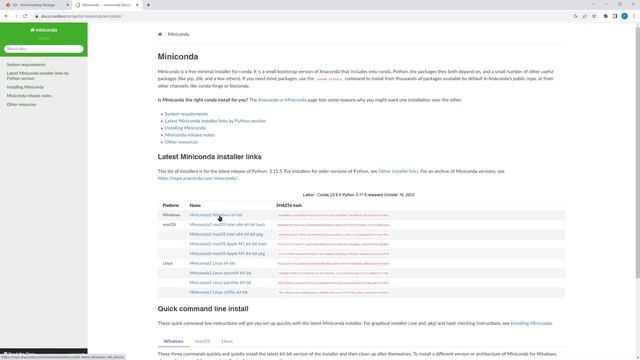Open the repo.anaconda.com/miniconda archive link
This screenshot has height=360, width=640.
click(197, 178)
